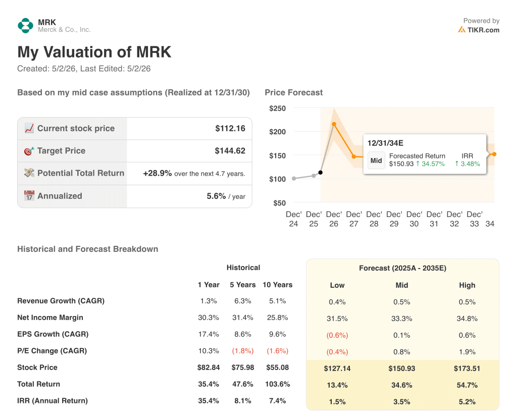Click the Mid forecast column header

tap(402, 285)
